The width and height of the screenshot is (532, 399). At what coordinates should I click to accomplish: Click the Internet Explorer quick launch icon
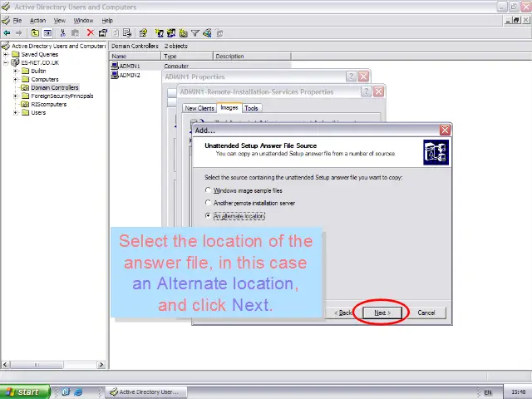(x=78, y=392)
